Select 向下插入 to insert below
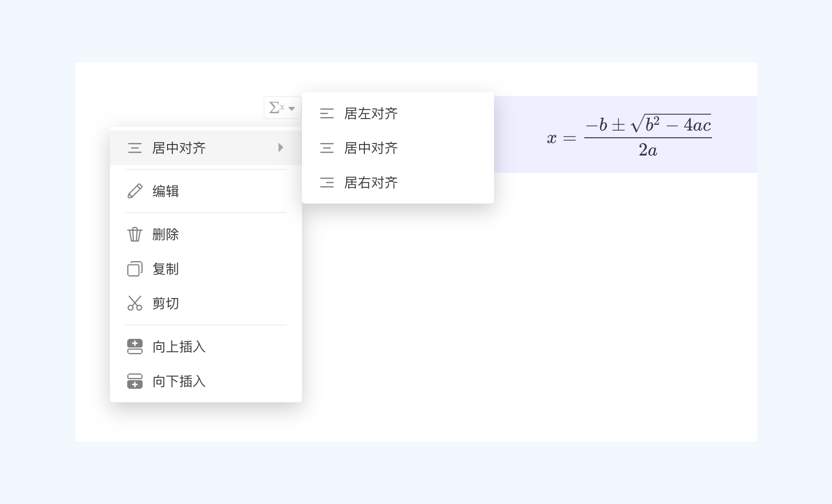 (206, 381)
